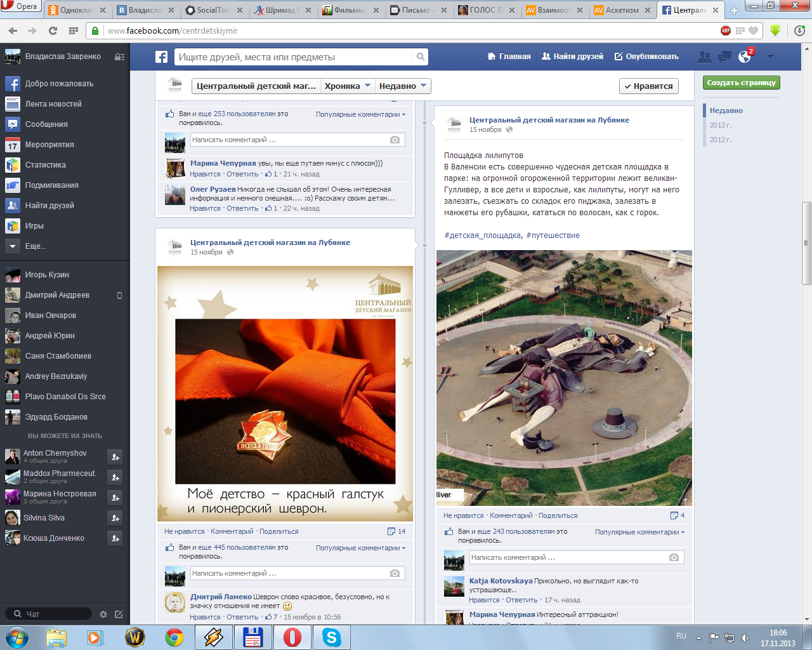Toggle the Нравится page like button
Screen dimensions: 812x650
pos(648,86)
